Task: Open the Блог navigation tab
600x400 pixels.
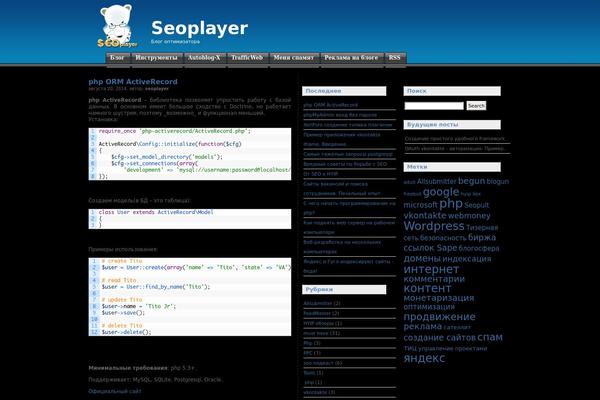Action: [x=117, y=58]
